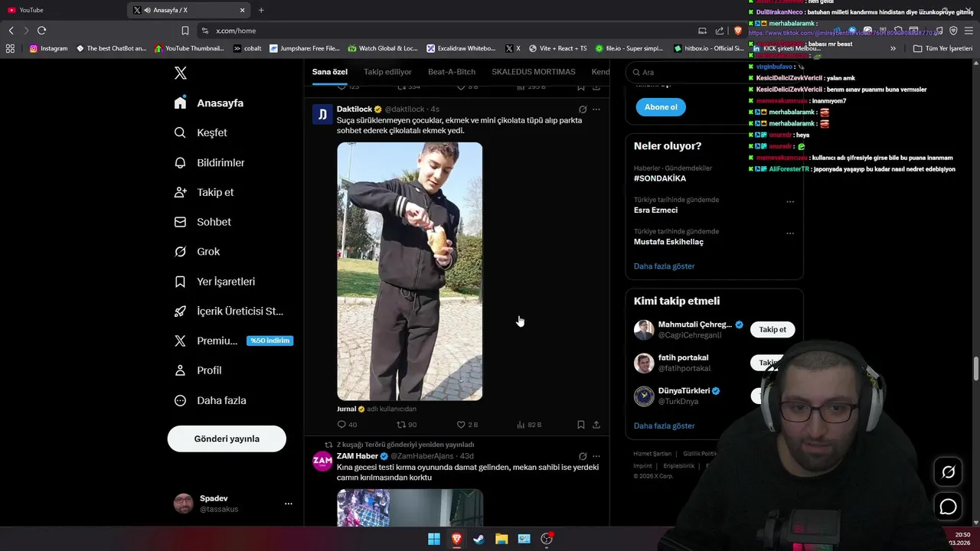The width and height of the screenshot is (980, 551).
Task: Open Steam from taskbar
Action: 479,539
